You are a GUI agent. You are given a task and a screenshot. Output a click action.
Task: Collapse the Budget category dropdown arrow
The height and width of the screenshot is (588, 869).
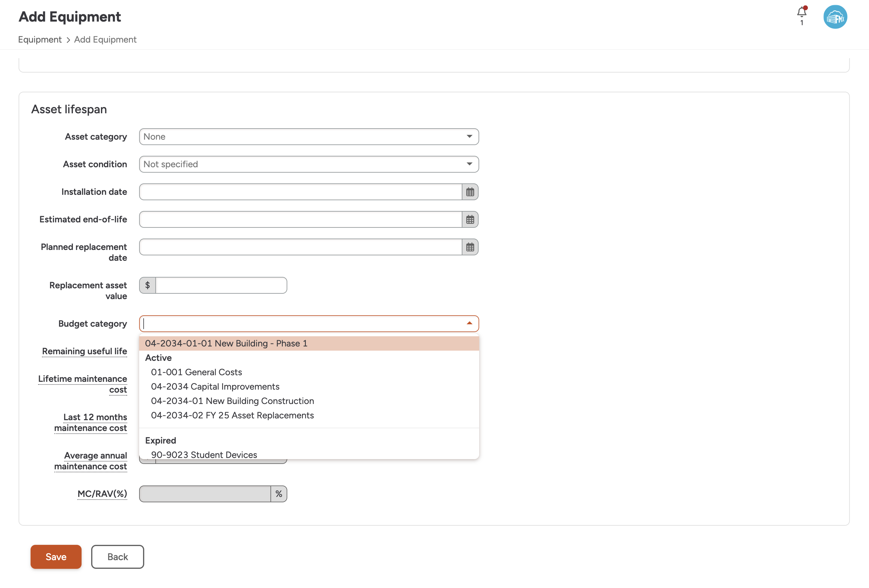(x=469, y=323)
